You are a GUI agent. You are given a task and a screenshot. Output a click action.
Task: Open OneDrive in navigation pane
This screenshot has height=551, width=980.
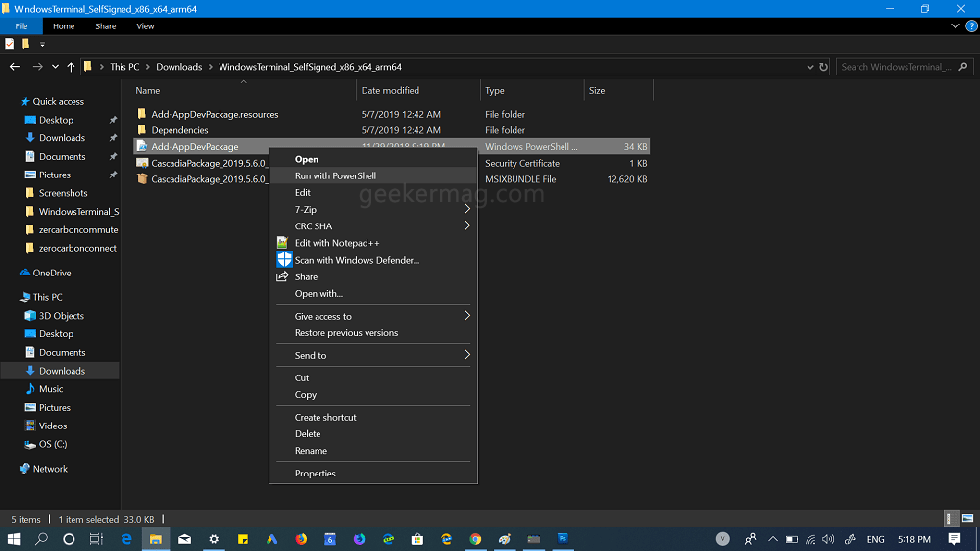pyautogui.click(x=51, y=273)
